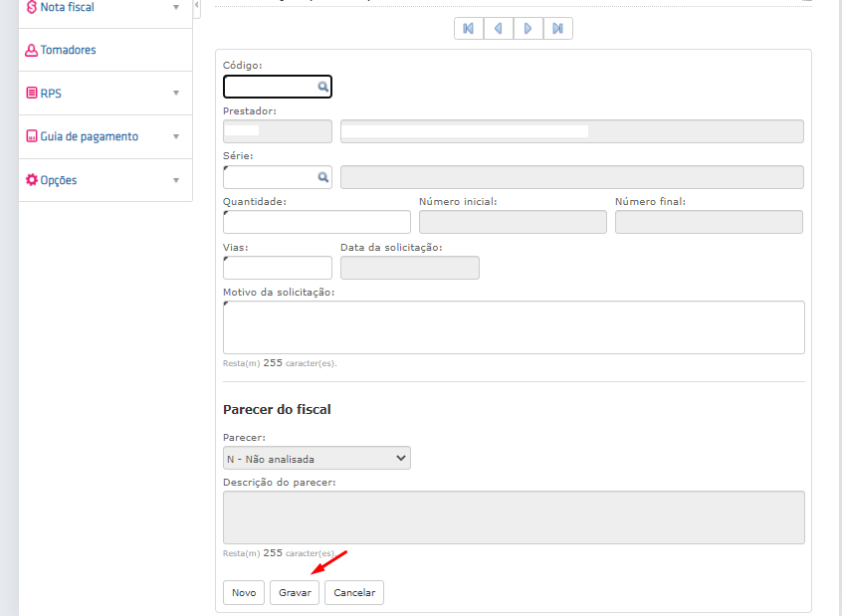Go to next record arrow icon
842x616 pixels.
(527, 29)
